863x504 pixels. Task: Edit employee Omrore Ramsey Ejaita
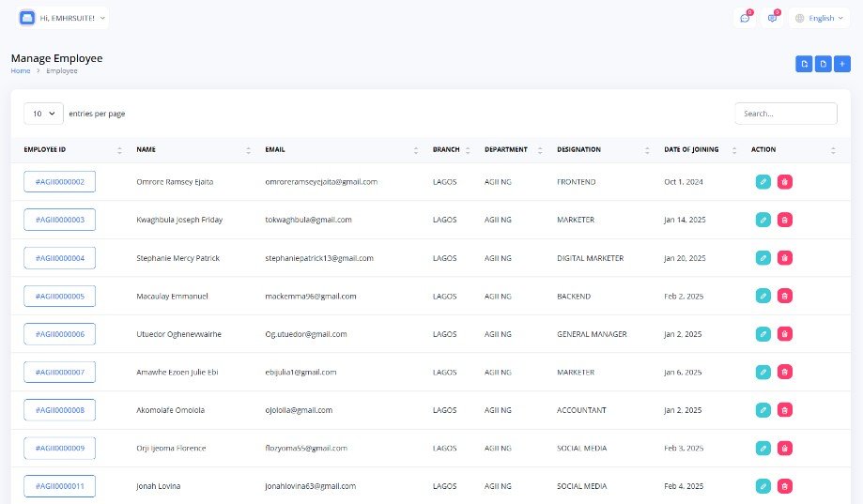click(x=763, y=181)
